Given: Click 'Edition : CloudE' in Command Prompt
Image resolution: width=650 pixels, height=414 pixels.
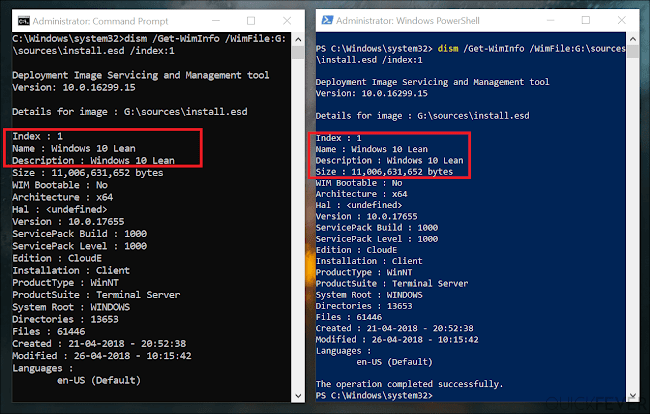Looking at the screenshot, I should [x=57, y=258].
